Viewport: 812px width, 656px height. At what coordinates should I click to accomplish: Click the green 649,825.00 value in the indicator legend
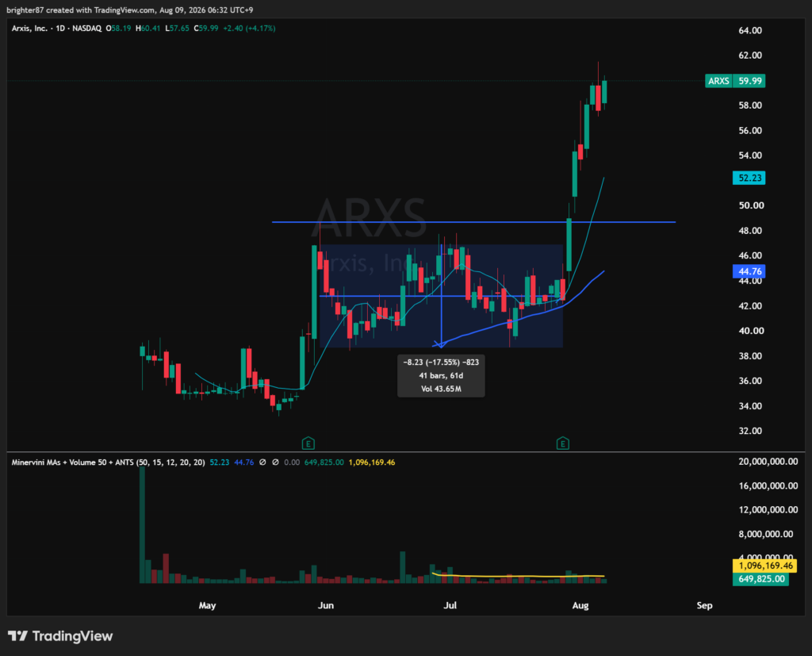coord(324,462)
